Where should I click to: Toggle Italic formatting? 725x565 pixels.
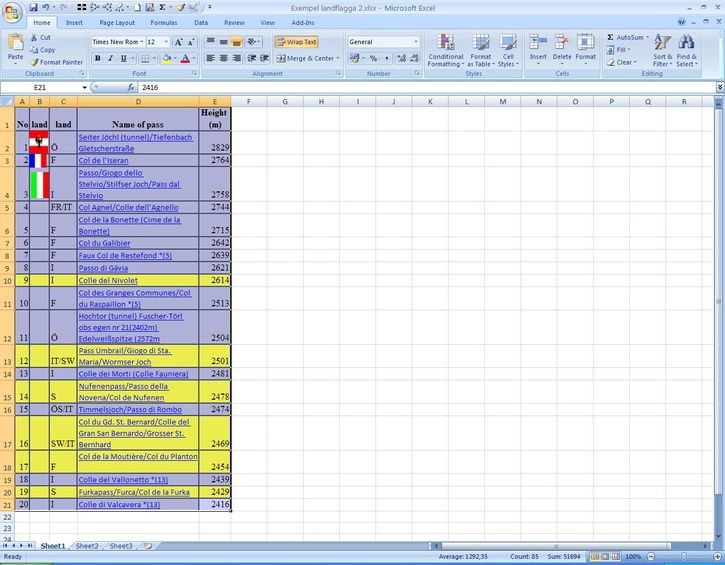(x=110, y=59)
